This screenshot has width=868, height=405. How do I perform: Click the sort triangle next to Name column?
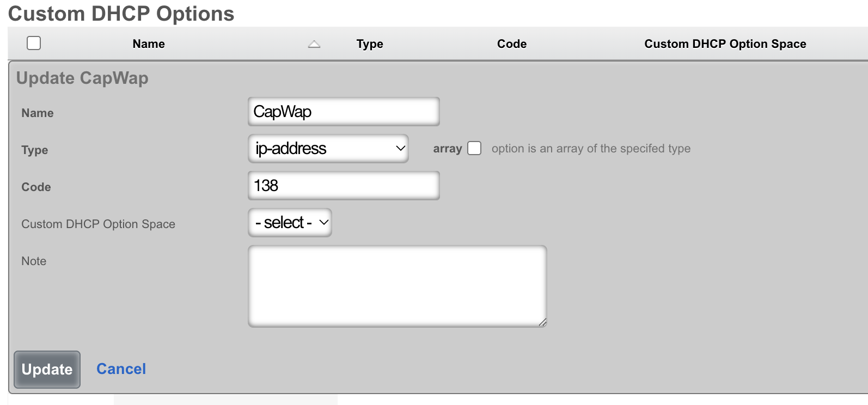tap(314, 45)
